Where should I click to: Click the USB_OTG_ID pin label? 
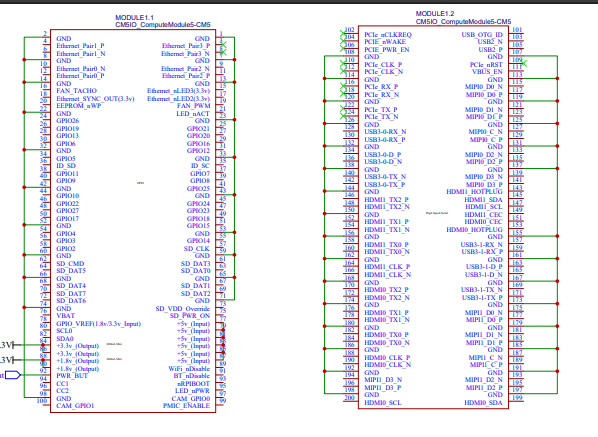click(x=482, y=35)
